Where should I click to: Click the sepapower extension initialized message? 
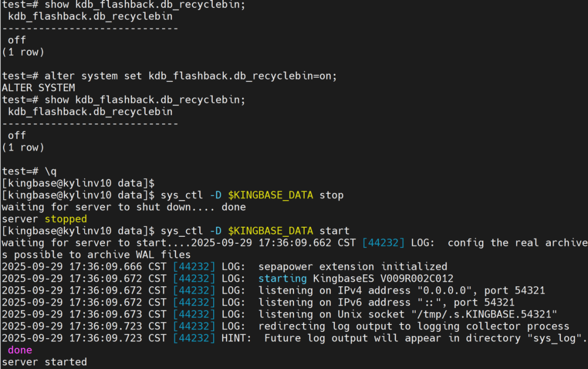(x=352, y=267)
